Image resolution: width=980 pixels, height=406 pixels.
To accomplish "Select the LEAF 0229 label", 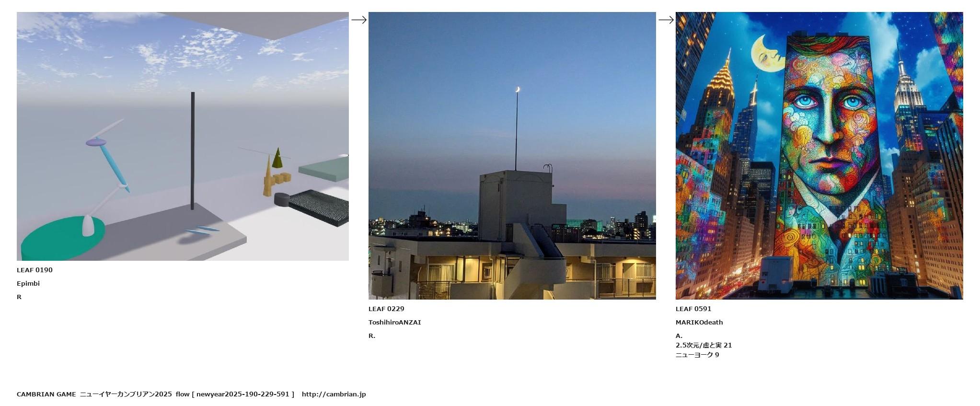I will click(x=386, y=309).
